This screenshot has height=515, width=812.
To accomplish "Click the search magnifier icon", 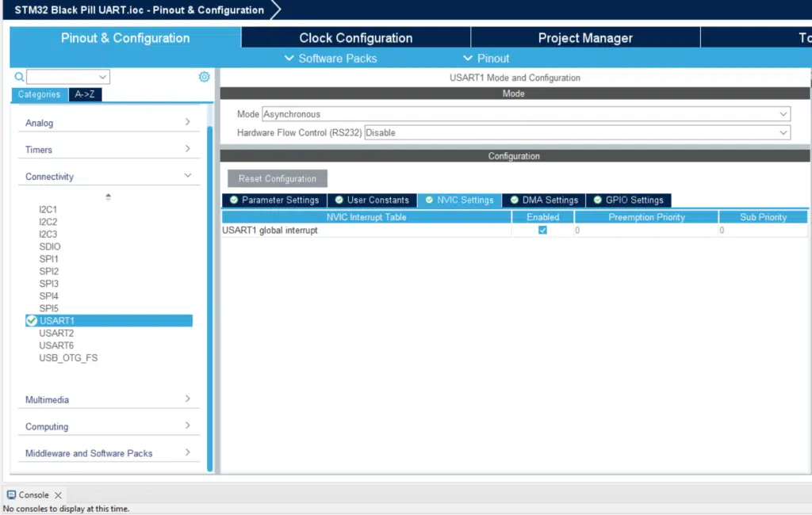I will [x=19, y=77].
